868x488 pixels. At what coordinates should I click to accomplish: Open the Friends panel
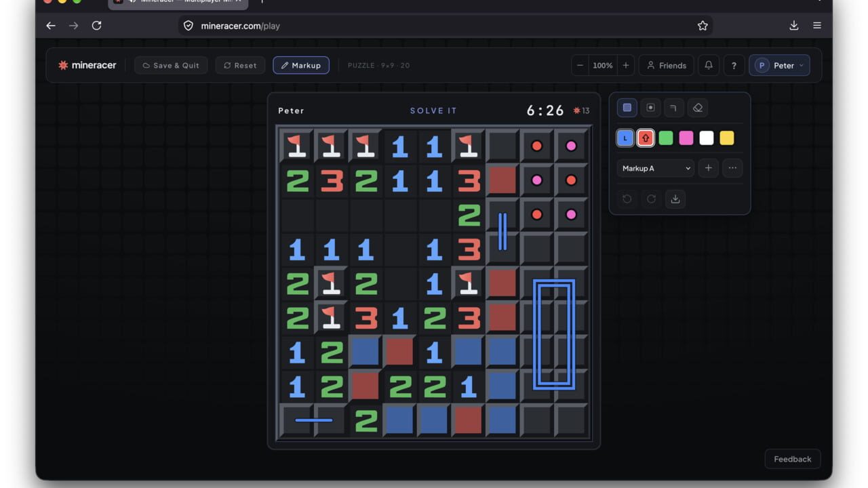click(x=666, y=65)
